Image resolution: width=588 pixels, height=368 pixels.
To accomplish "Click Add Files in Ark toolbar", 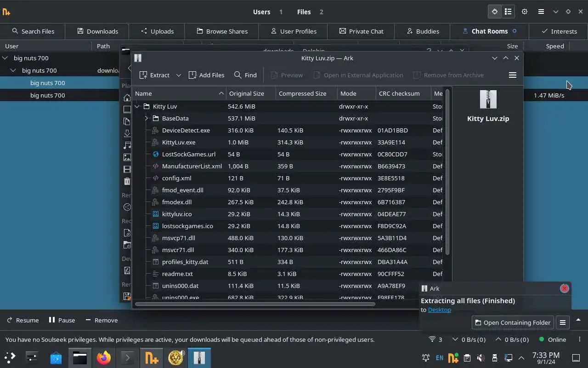I will coord(206,75).
